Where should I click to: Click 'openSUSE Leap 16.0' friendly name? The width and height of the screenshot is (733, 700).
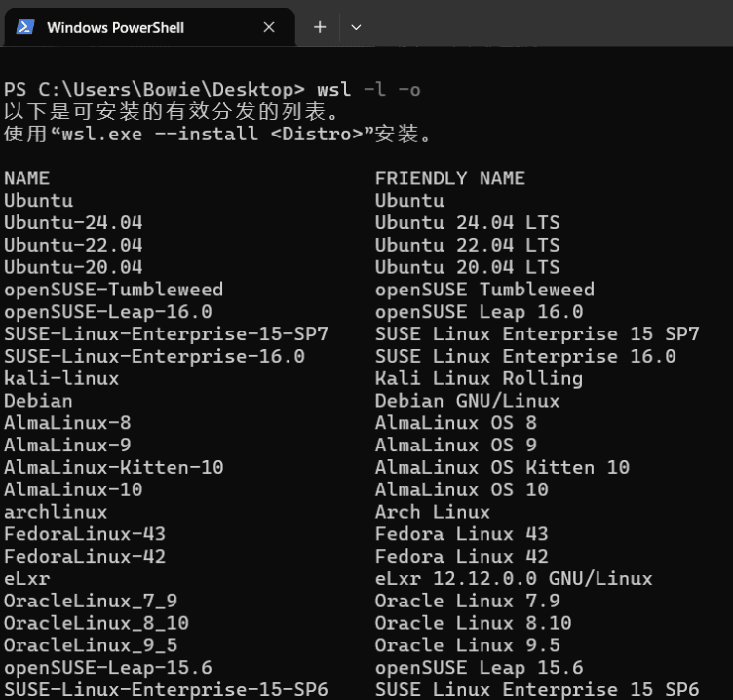pos(480,312)
